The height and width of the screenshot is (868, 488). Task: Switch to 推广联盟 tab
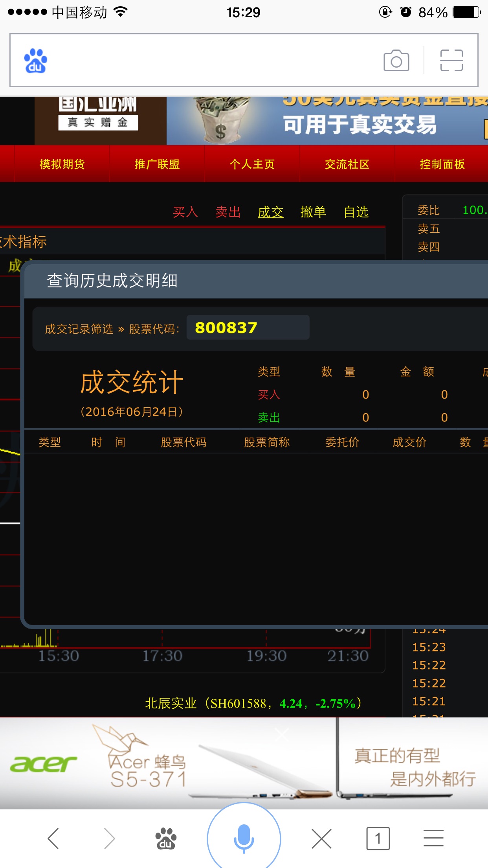(157, 164)
